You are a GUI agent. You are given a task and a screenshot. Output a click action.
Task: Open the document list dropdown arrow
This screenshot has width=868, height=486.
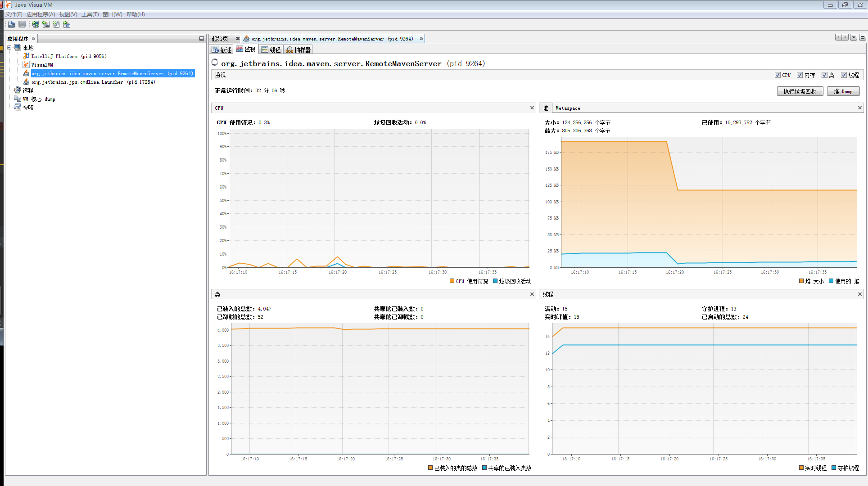tap(854, 37)
